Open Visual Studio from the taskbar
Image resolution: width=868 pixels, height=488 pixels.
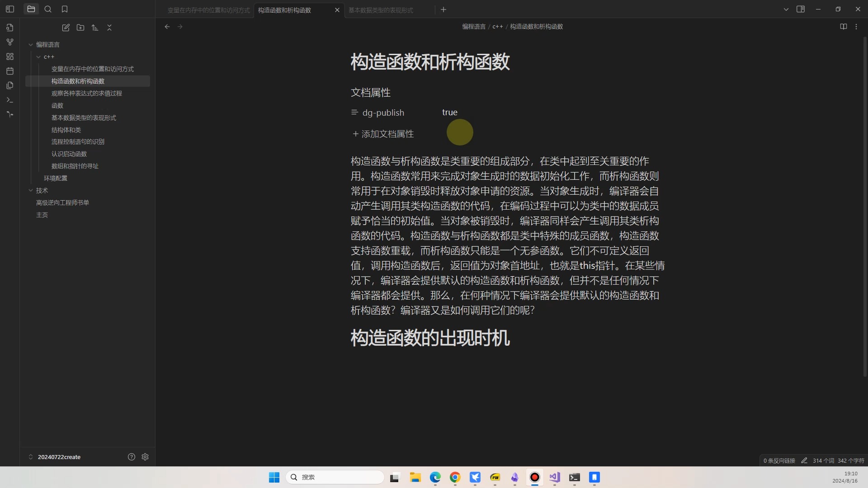click(555, 477)
